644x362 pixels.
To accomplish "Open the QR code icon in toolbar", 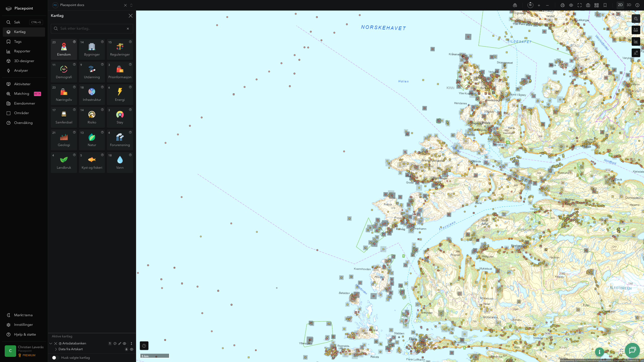I will [596, 5].
